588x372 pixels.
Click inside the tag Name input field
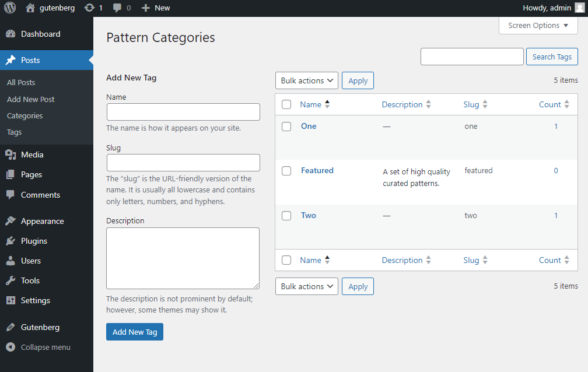tap(183, 111)
